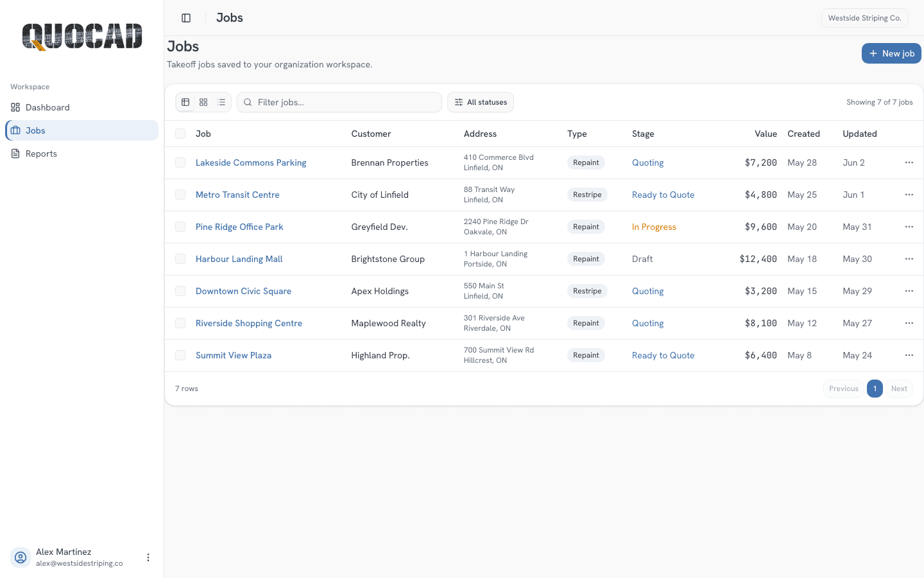This screenshot has height=578, width=924.
Task: Open Downtown Civic Square job link
Action: coord(243,291)
